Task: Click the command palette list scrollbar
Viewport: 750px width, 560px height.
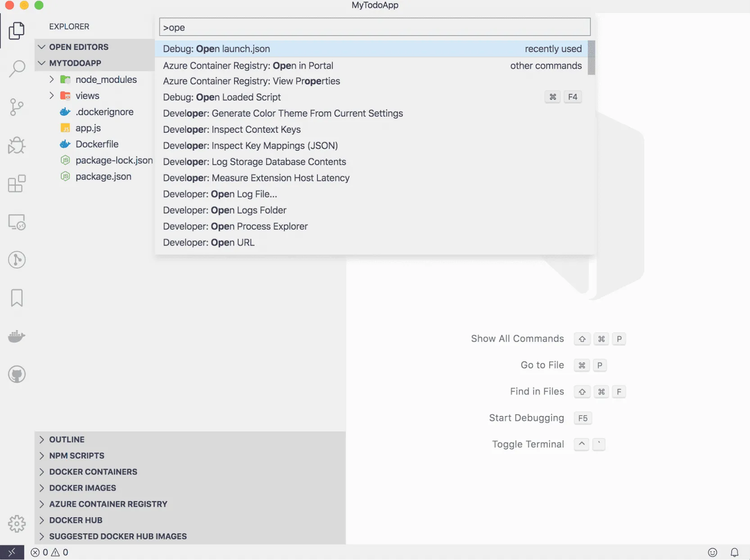Action: pyautogui.click(x=592, y=58)
